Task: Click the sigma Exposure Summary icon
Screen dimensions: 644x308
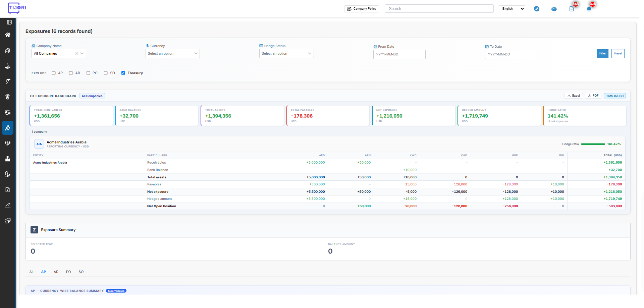Action: pos(34,230)
